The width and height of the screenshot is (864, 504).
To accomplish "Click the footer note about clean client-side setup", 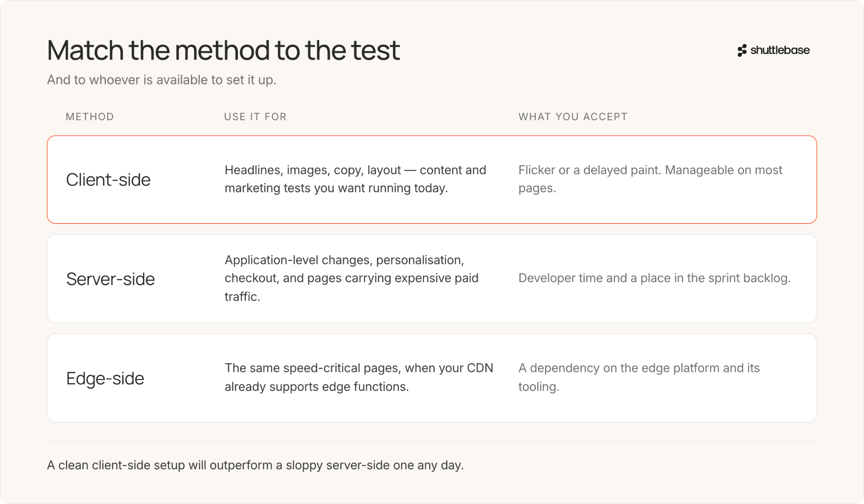I will pyautogui.click(x=255, y=465).
